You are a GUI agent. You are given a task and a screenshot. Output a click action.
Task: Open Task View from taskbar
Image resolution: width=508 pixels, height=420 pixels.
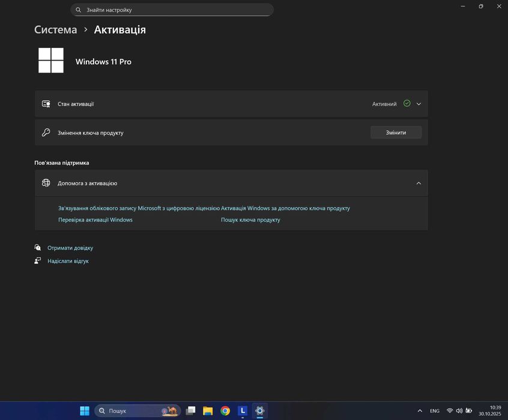190,410
